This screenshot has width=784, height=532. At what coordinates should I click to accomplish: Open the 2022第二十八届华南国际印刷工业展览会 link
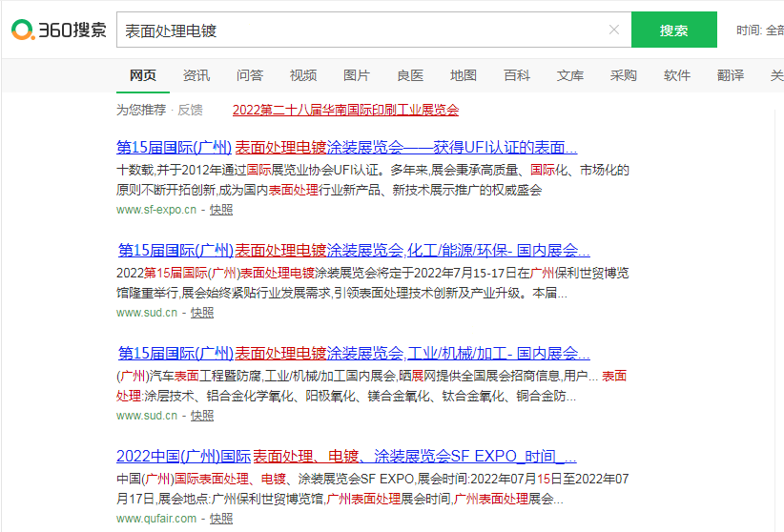(345, 110)
